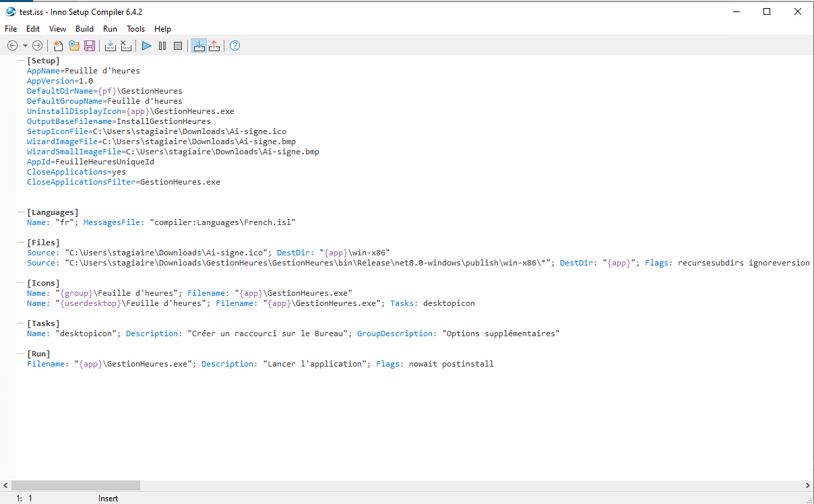Click the Stop Compile toolbar icon
Image resolution: width=814 pixels, height=504 pixels.
[x=125, y=46]
